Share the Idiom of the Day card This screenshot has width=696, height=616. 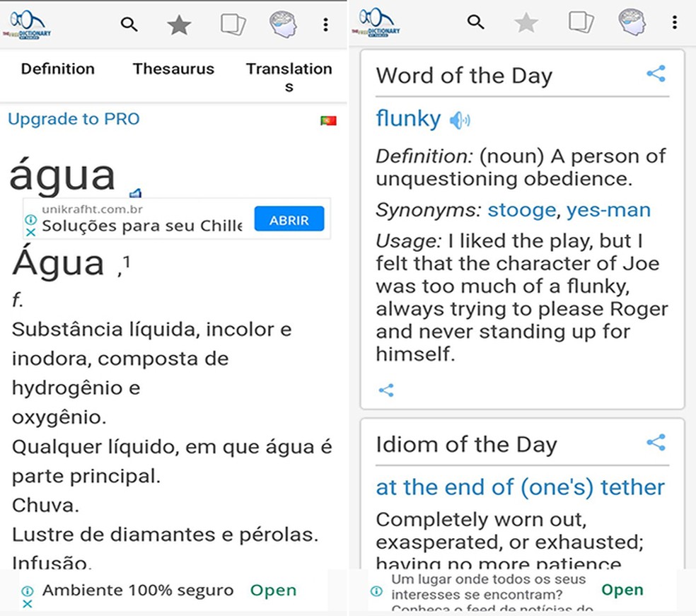click(x=656, y=443)
